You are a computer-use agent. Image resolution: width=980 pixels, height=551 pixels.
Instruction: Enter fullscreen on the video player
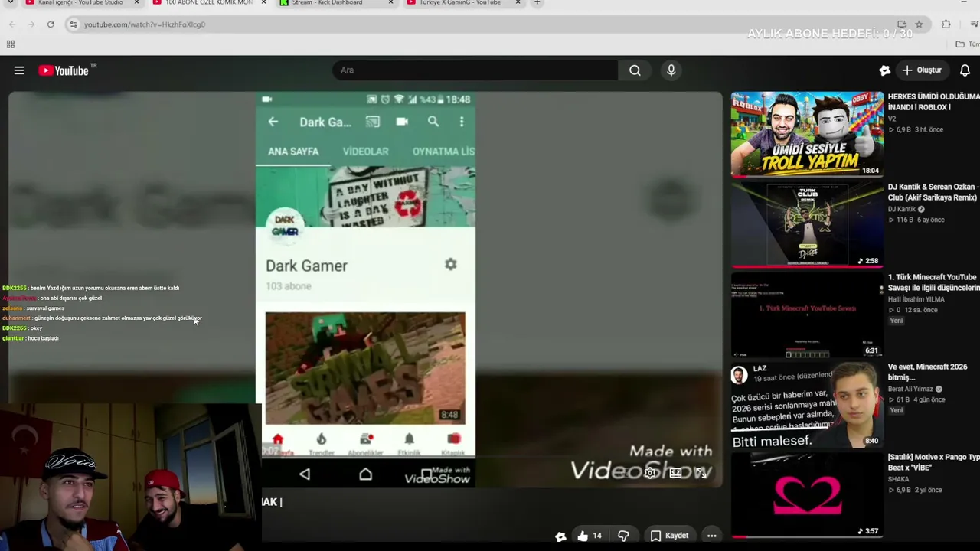pyautogui.click(x=701, y=473)
